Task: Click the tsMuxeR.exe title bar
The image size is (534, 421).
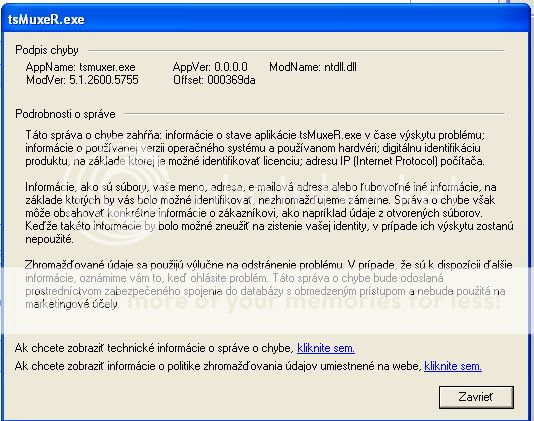Action: tap(266, 19)
